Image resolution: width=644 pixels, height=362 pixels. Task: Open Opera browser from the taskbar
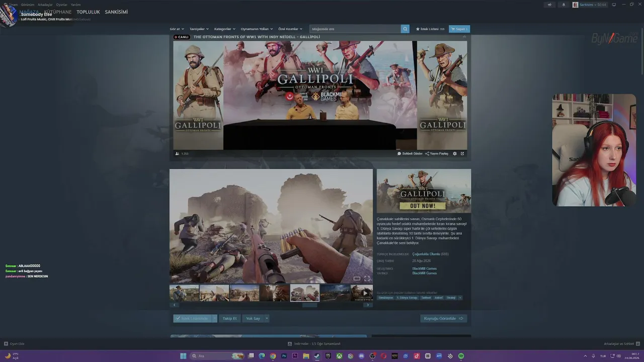point(383,356)
